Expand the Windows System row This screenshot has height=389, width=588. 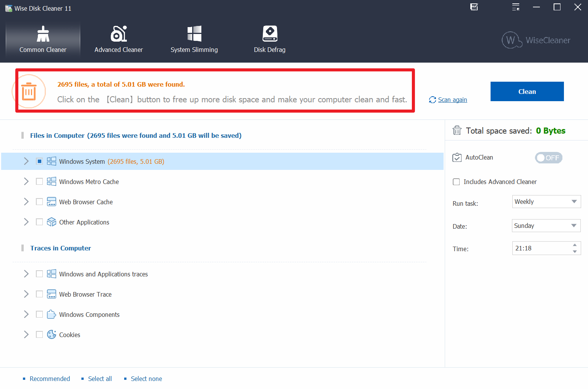[26, 161]
